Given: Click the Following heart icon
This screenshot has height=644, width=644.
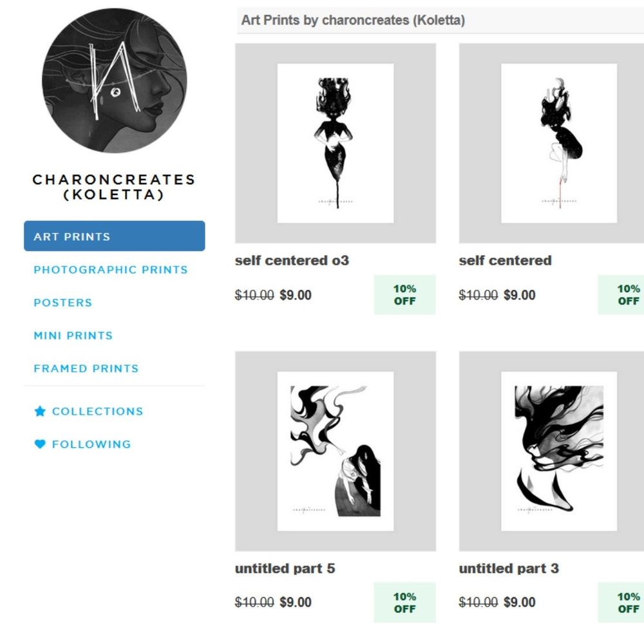Looking at the screenshot, I should click(x=40, y=444).
